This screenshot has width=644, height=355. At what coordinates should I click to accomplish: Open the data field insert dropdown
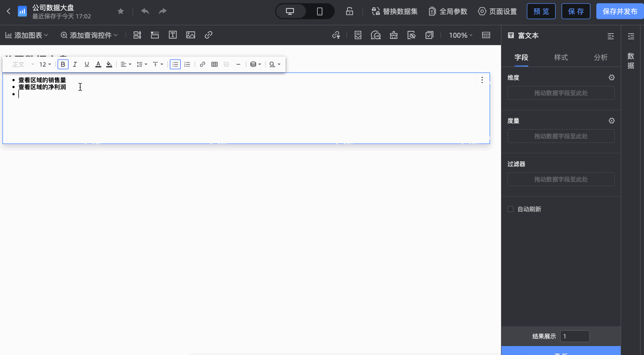(256, 65)
